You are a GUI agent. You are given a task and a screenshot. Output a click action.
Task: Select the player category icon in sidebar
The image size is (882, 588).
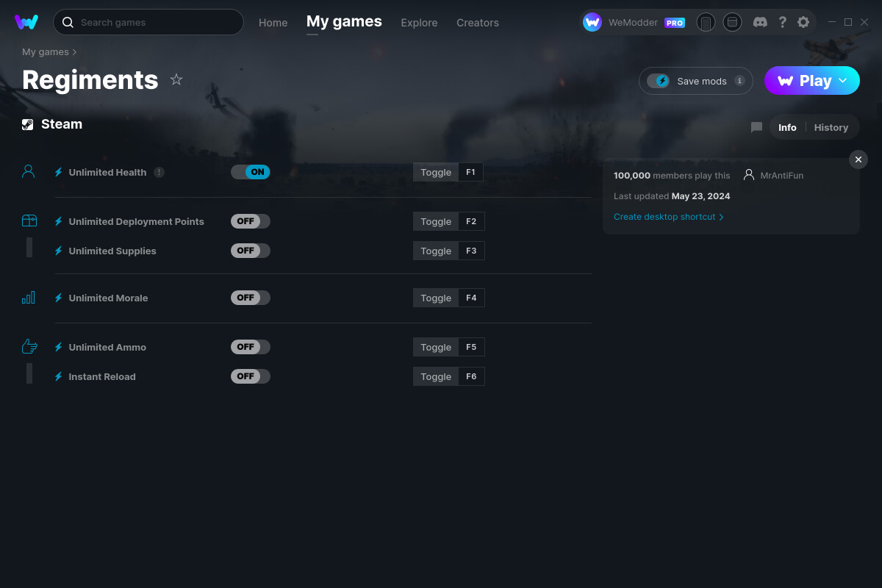(x=28, y=171)
